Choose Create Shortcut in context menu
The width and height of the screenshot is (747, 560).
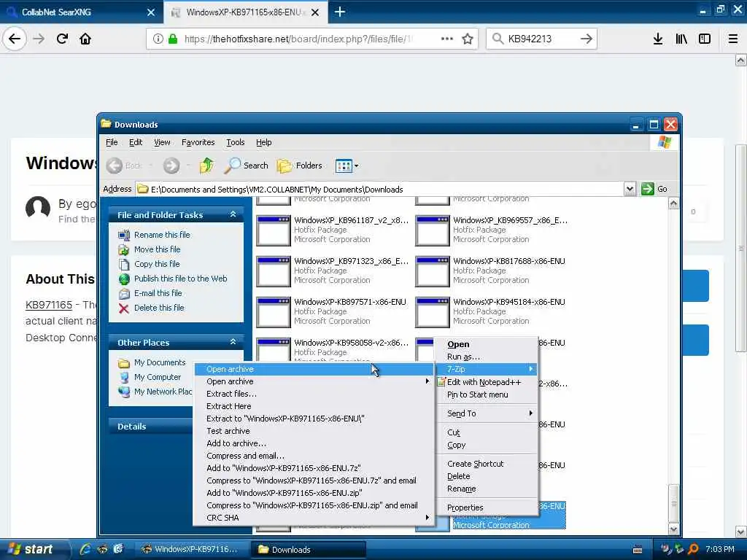[x=487, y=464]
